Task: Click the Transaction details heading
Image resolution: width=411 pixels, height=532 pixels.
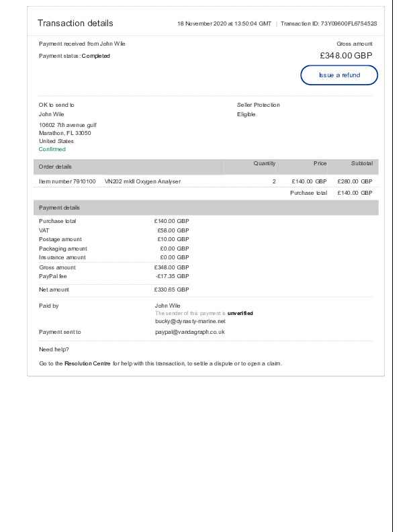Action: tap(75, 23)
